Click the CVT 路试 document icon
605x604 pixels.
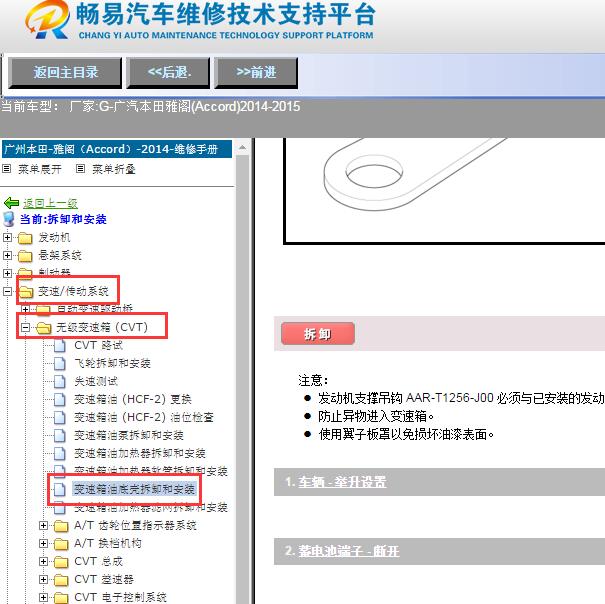coord(60,345)
